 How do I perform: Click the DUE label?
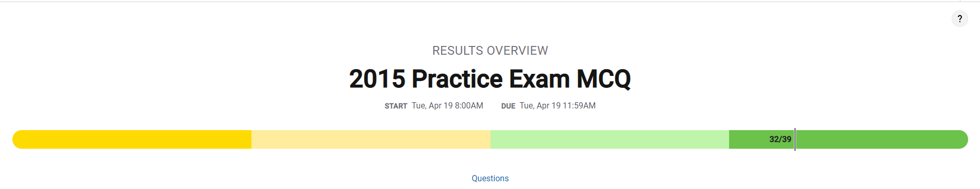(508, 106)
